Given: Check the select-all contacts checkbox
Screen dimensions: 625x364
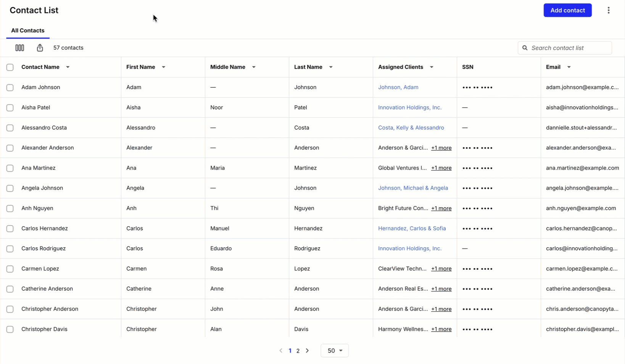Looking at the screenshot, I should [10, 67].
